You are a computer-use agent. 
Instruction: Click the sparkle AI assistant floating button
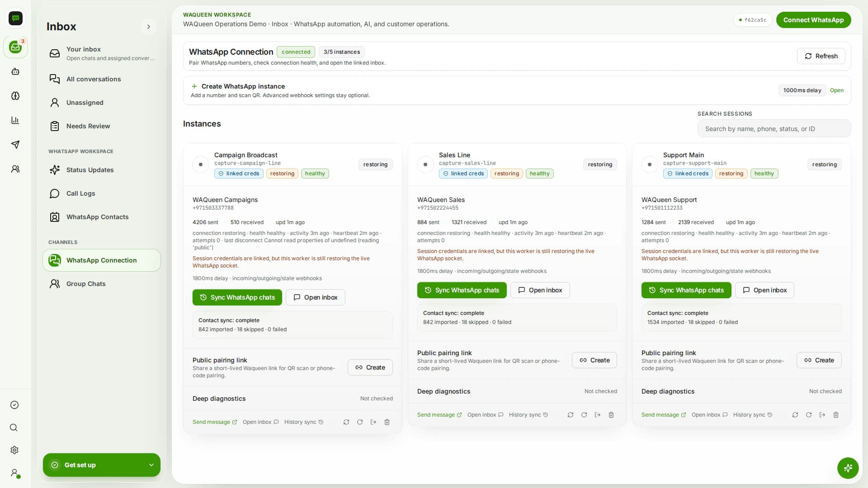(x=848, y=468)
